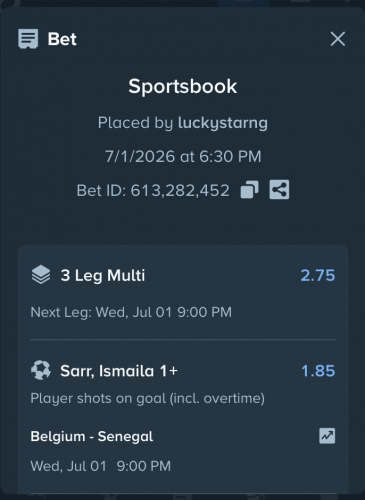The image size is (365, 500).
Task: Click the Sarr, Ismaila 1+ selection title
Action: click(119, 371)
